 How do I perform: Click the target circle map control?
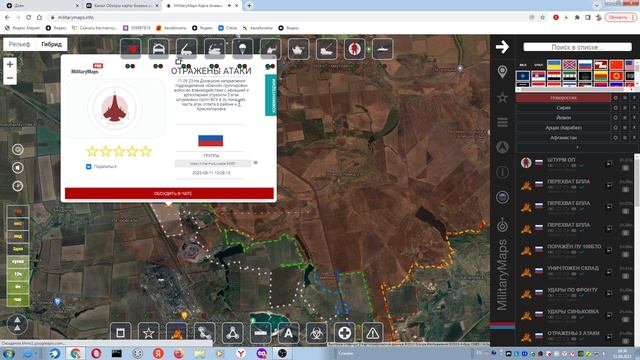coord(18,149)
